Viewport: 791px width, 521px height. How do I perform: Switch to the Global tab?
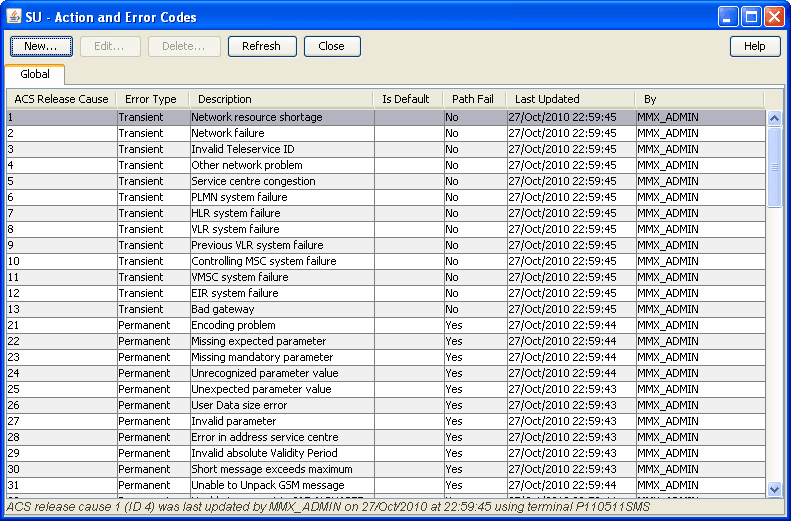point(35,75)
